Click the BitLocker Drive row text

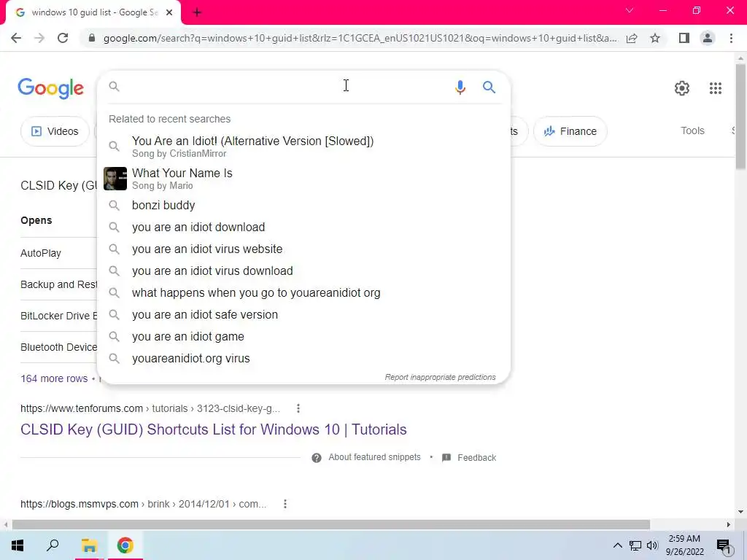tap(58, 316)
